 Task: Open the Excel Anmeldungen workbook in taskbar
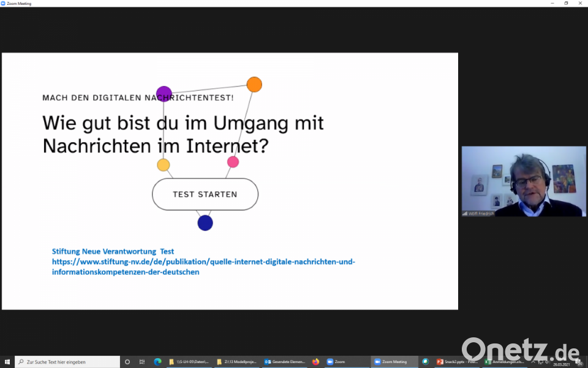[503, 362]
